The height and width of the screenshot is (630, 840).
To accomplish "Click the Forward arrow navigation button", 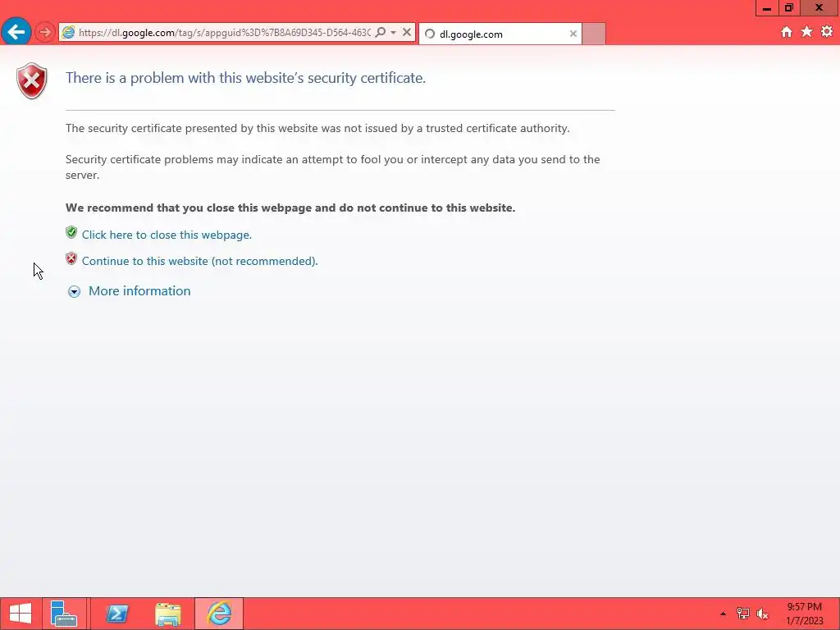I will tap(45, 32).
